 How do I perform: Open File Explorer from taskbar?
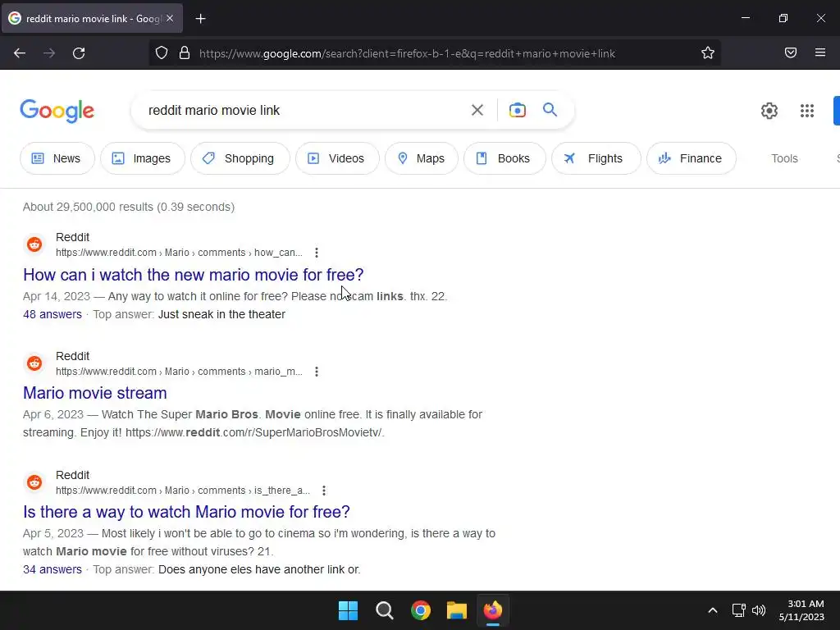tap(457, 610)
